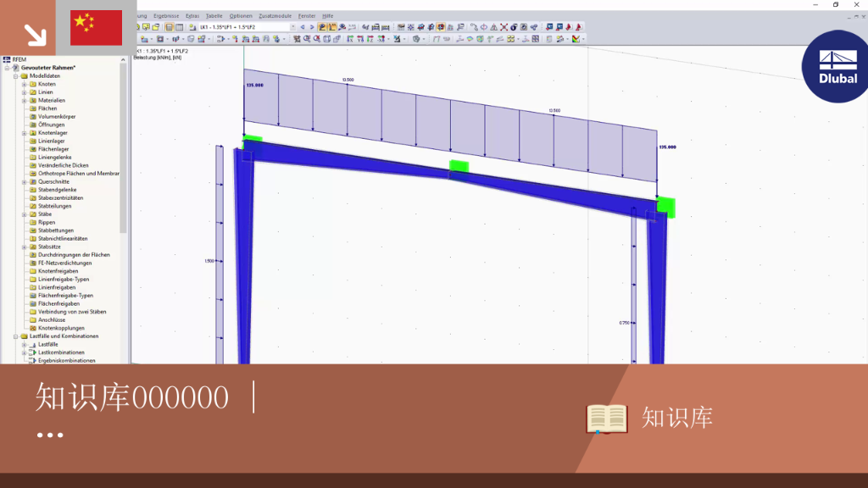Click the China flag icon
This screenshot has width=868, height=488.
(x=97, y=28)
